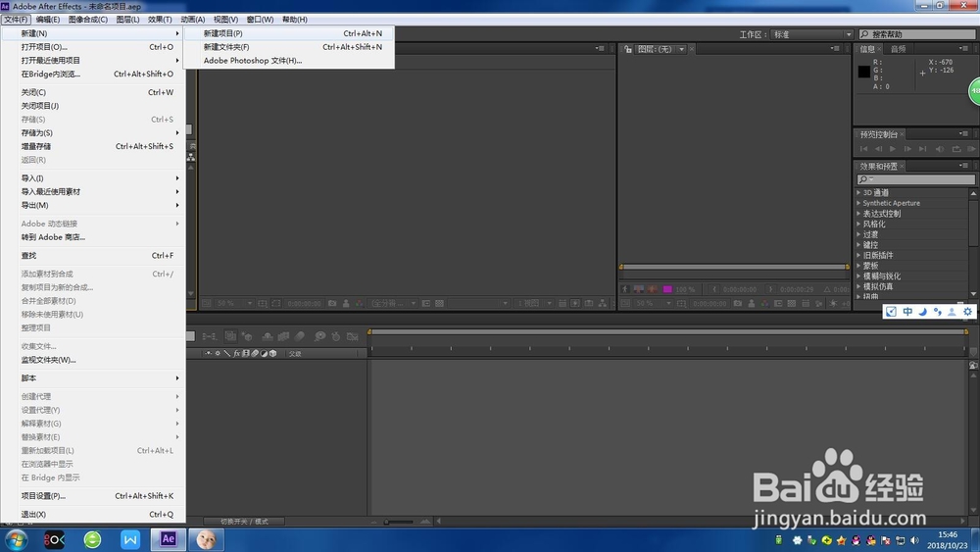
Task: Select 新建项目(P) in the submenu
Action: tap(289, 33)
